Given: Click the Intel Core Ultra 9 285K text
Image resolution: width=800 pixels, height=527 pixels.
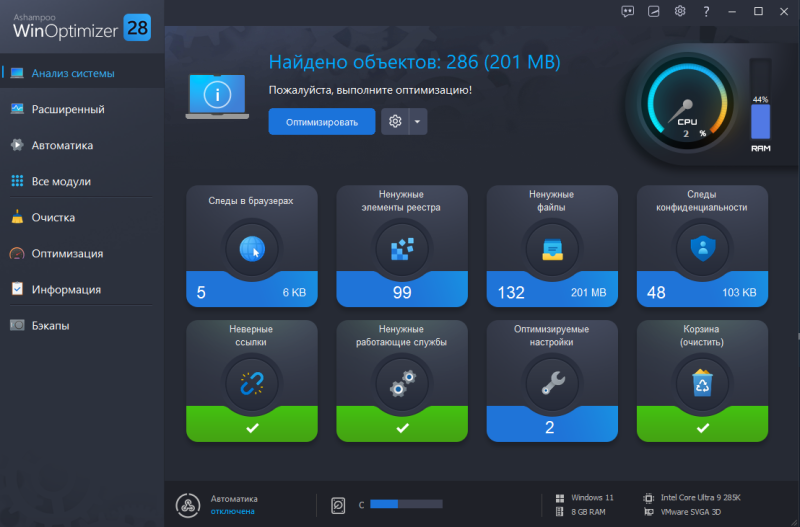Looking at the screenshot, I should click(701, 497).
